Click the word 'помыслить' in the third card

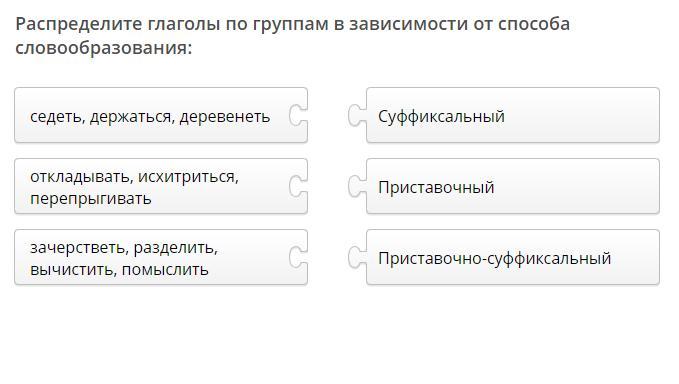pyautogui.click(x=165, y=270)
